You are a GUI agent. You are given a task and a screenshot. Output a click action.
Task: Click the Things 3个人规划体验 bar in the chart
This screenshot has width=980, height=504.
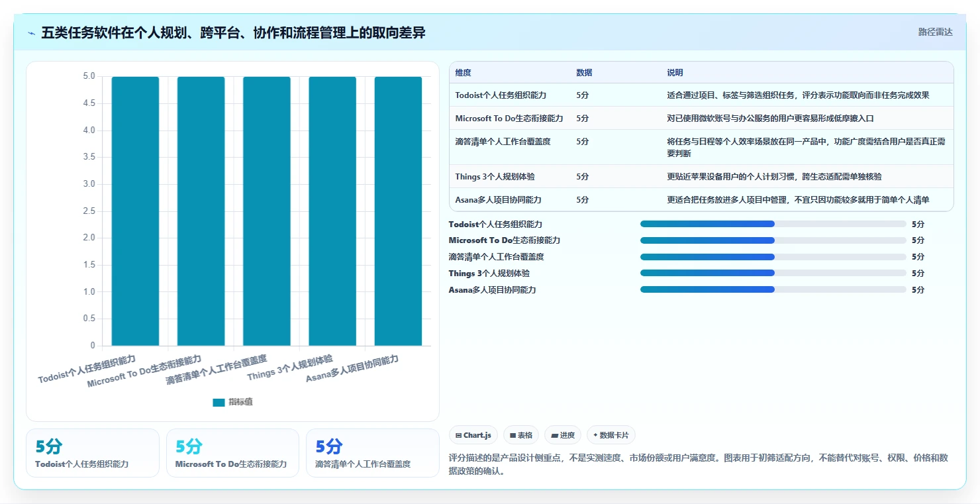332,211
